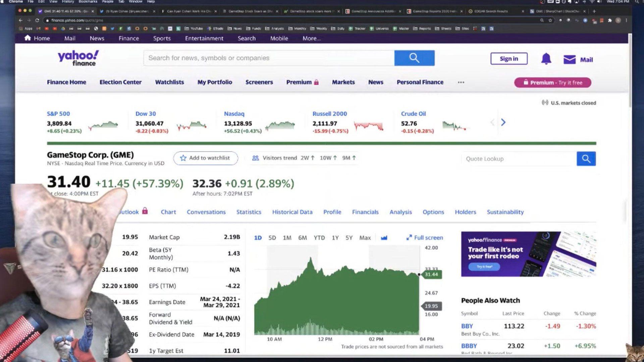Click the lock icon beside Premium nav item
The height and width of the screenshot is (362, 644).
point(316,82)
